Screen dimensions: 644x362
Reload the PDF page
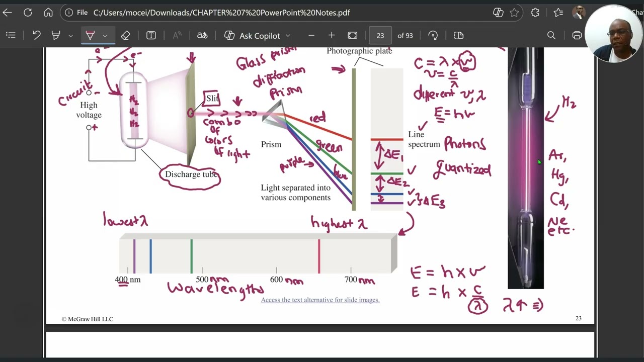coord(28,13)
